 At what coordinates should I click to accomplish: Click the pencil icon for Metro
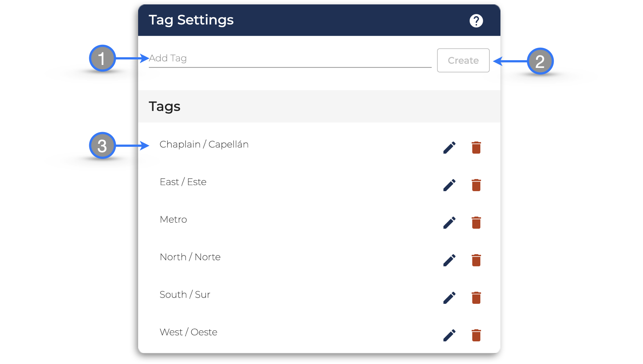click(449, 222)
